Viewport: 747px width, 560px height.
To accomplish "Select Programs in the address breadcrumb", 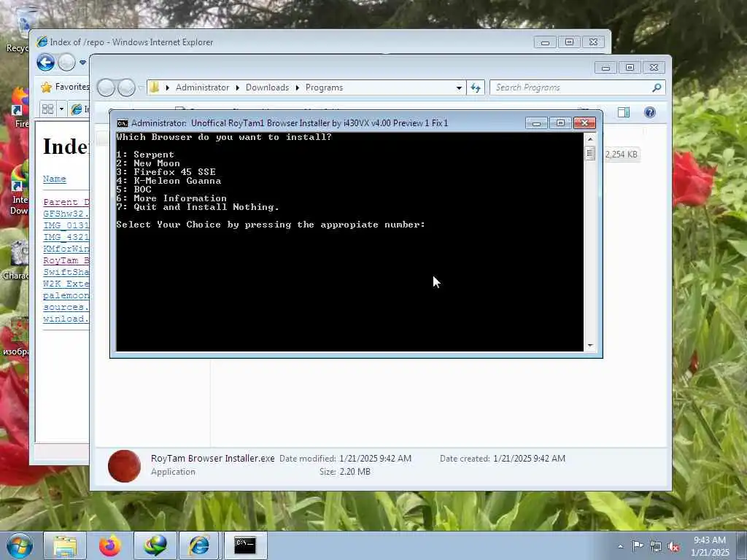I will [x=325, y=87].
